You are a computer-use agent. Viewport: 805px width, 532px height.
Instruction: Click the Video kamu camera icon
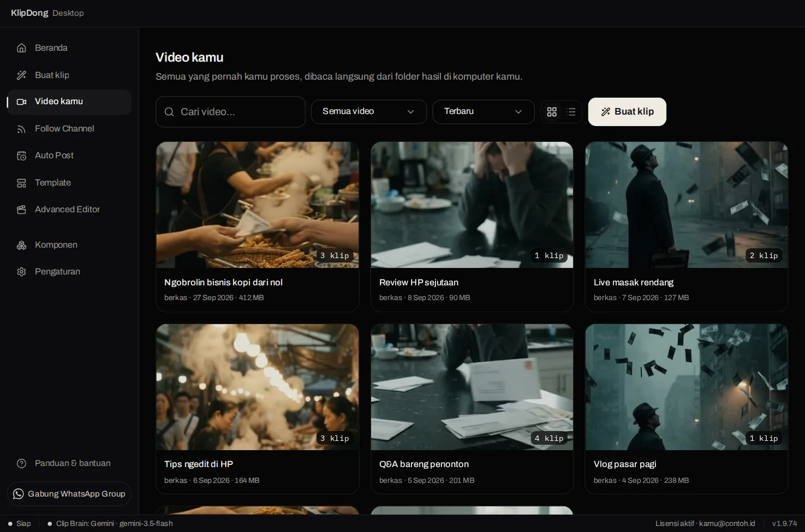coord(21,101)
